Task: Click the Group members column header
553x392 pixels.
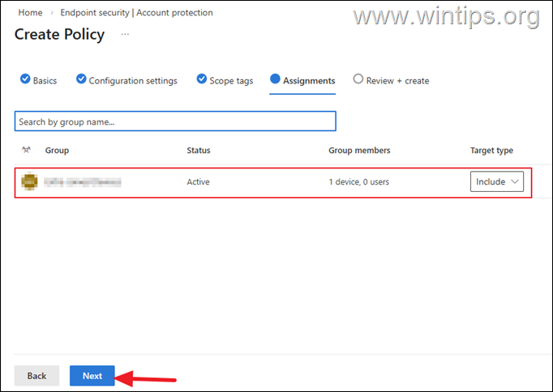Action: (359, 151)
